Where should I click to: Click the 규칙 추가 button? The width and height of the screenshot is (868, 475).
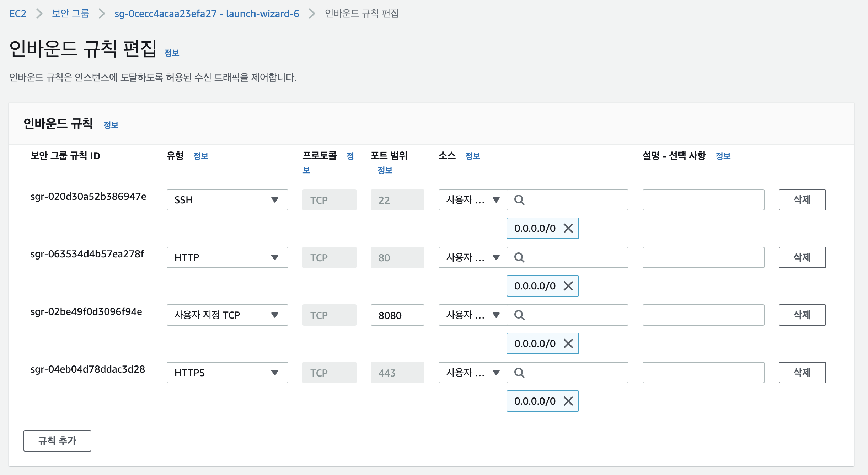point(57,441)
